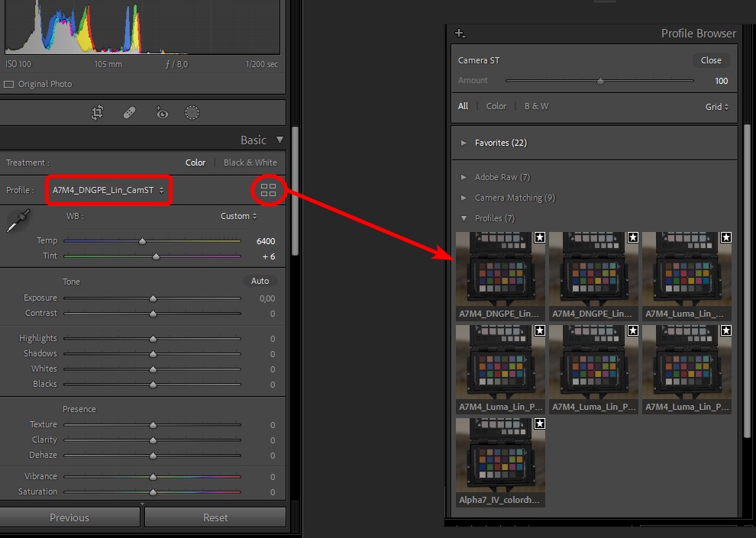The height and width of the screenshot is (538, 756).
Task: Expand the Camera Matching (9) group
Action: pyautogui.click(x=514, y=198)
